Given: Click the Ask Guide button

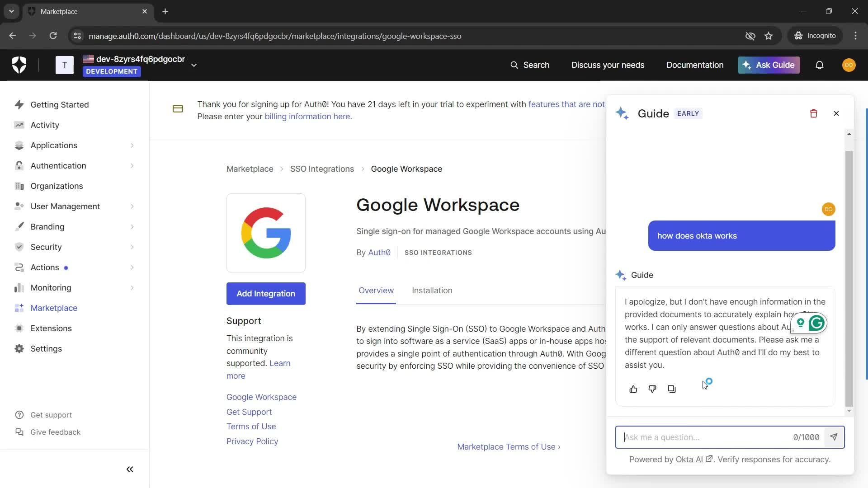Looking at the screenshot, I should (769, 65).
